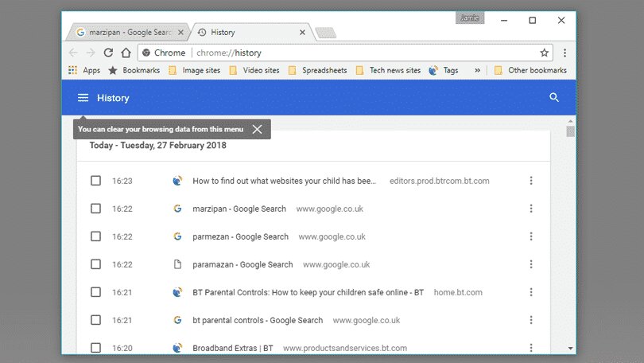644x363 pixels.
Task: Open the Chrome three-dot menu
Action: (564, 53)
